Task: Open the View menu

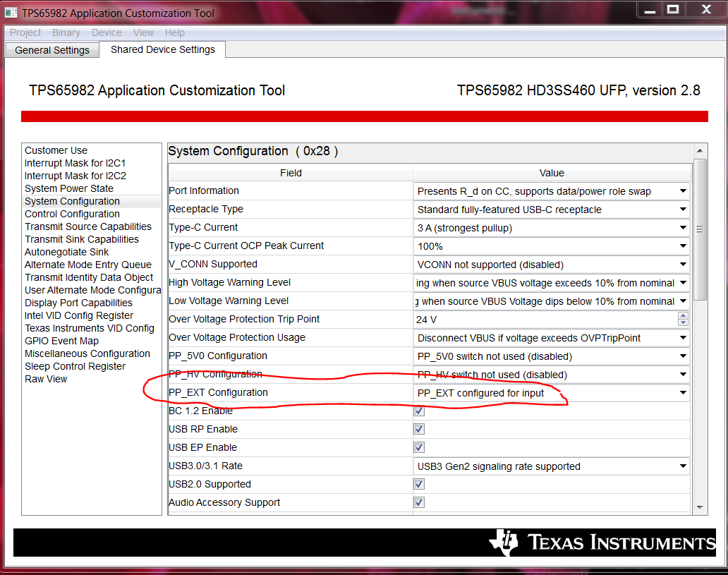Action: [143, 32]
